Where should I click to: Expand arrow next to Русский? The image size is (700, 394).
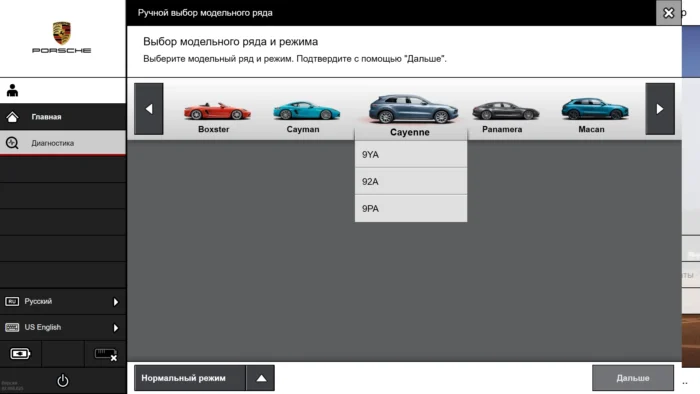coord(116,302)
